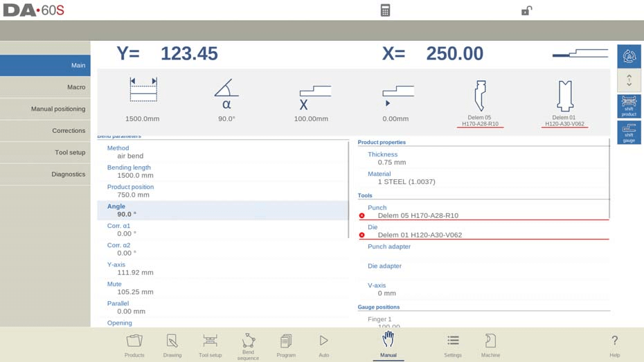Open Products folder in bottom toolbar

click(134, 345)
